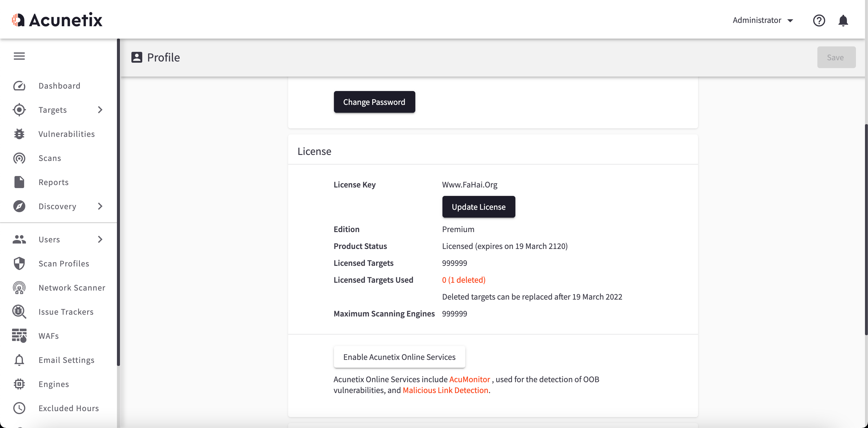
Task: Click the Profile page title
Action: coord(163,57)
